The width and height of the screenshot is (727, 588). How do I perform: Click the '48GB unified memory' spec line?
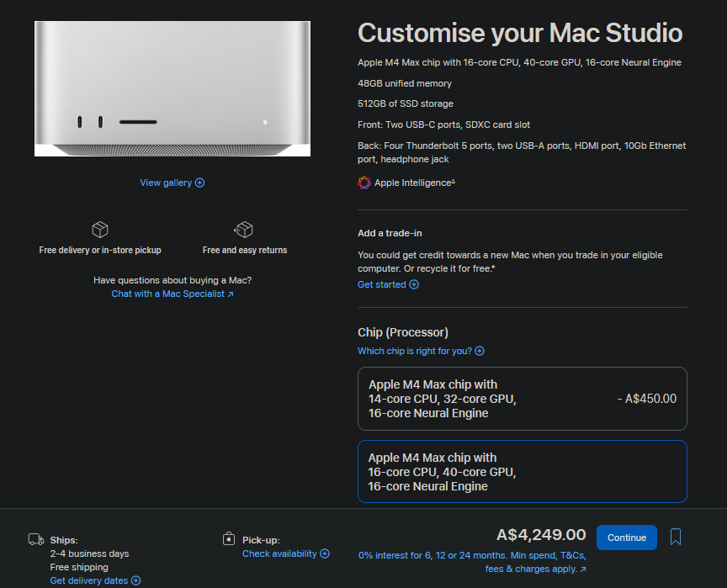404,83
